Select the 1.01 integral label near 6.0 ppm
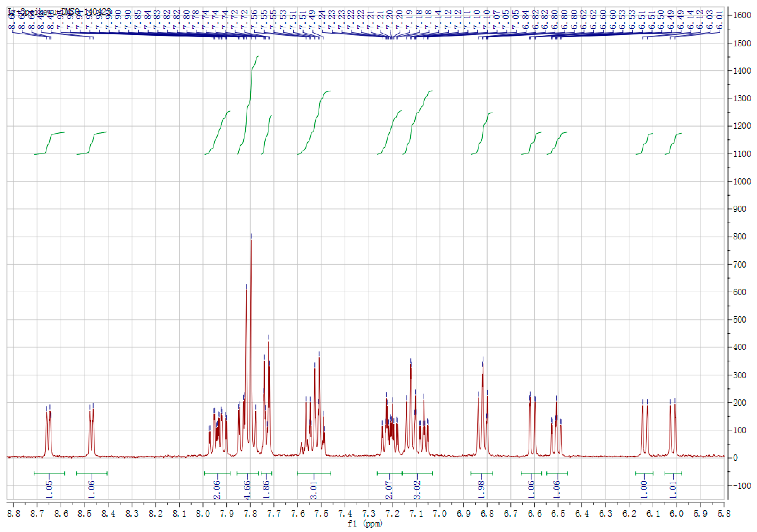This screenshot has height=532, width=757. point(673,489)
